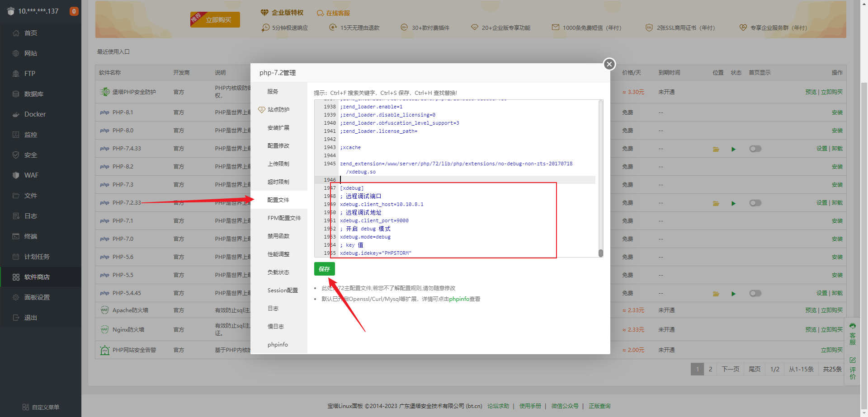Select the 服务 tab in php-7.2 dialog
This screenshot has height=417, width=868.
[279, 91]
